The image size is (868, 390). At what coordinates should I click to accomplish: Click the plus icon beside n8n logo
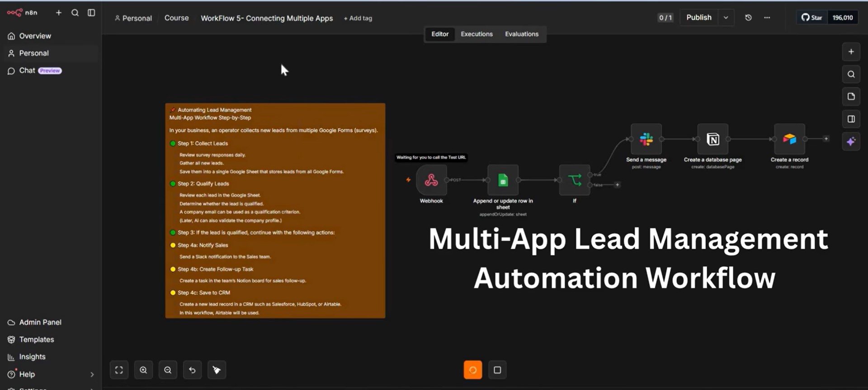pos(59,13)
